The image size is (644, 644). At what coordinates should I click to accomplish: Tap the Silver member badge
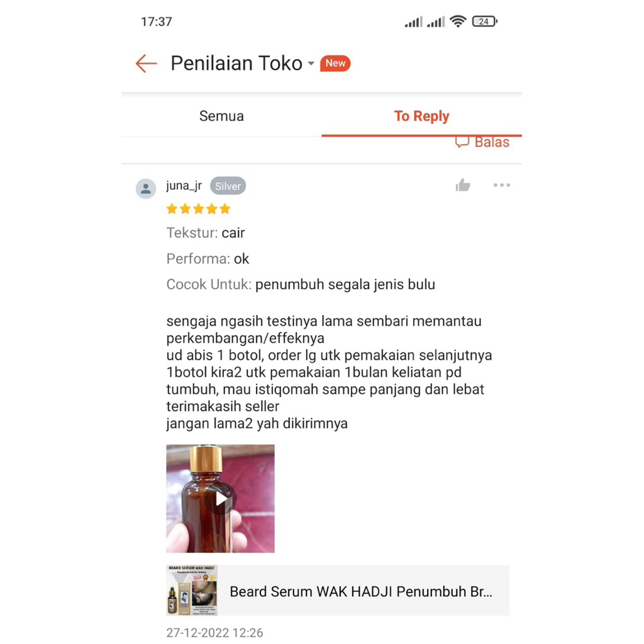coord(228,186)
